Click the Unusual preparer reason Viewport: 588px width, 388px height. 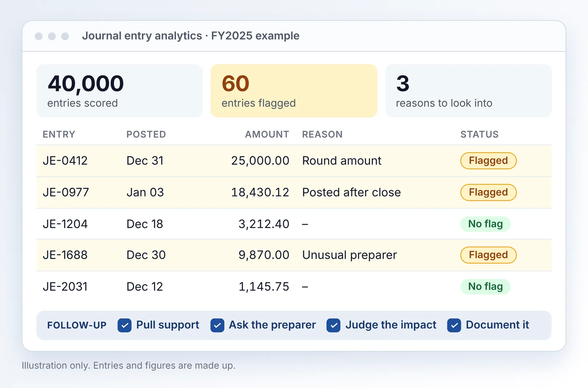tap(349, 255)
